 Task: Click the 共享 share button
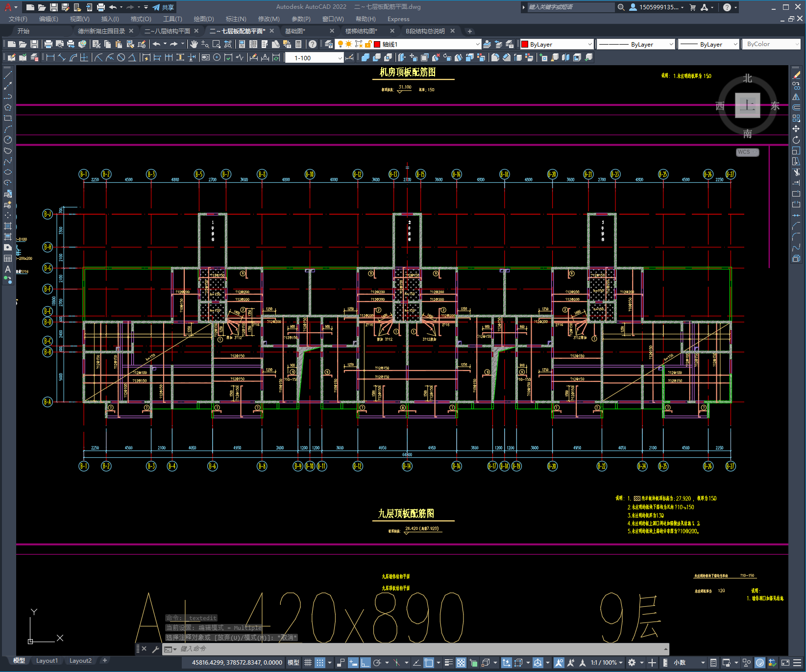pyautogui.click(x=163, y=7)
